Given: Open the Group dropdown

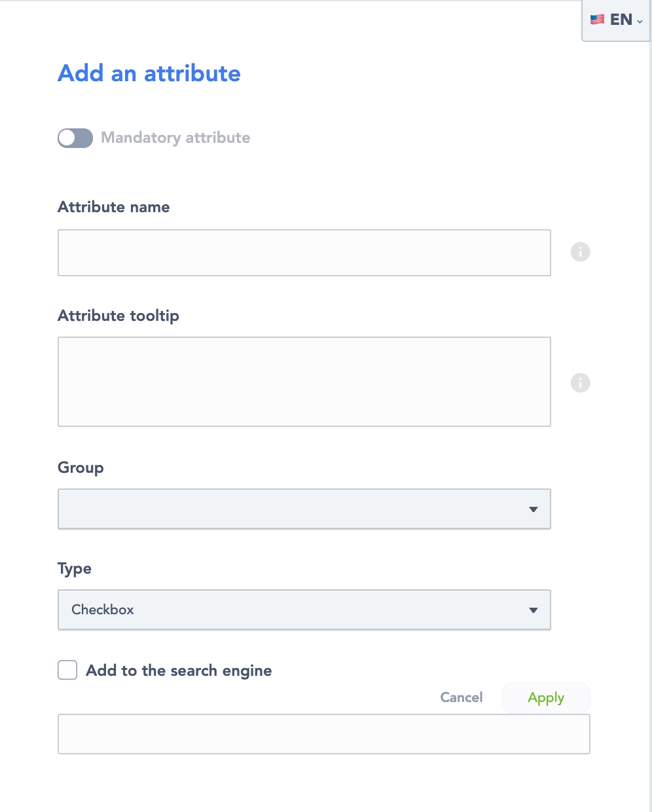Looking at the screenshot, I should coord(304,509).
